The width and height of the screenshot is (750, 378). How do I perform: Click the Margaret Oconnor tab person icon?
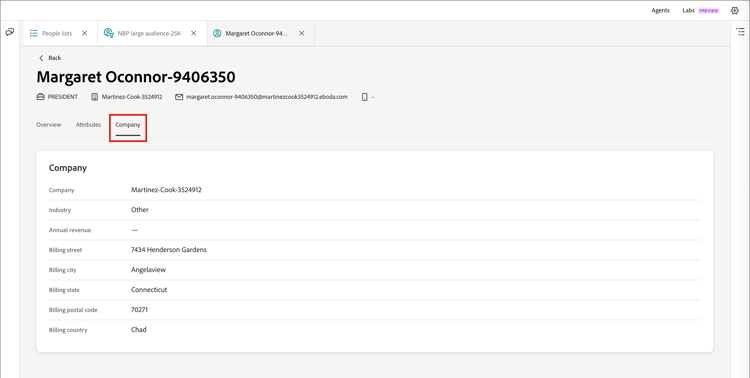point(217,33)
